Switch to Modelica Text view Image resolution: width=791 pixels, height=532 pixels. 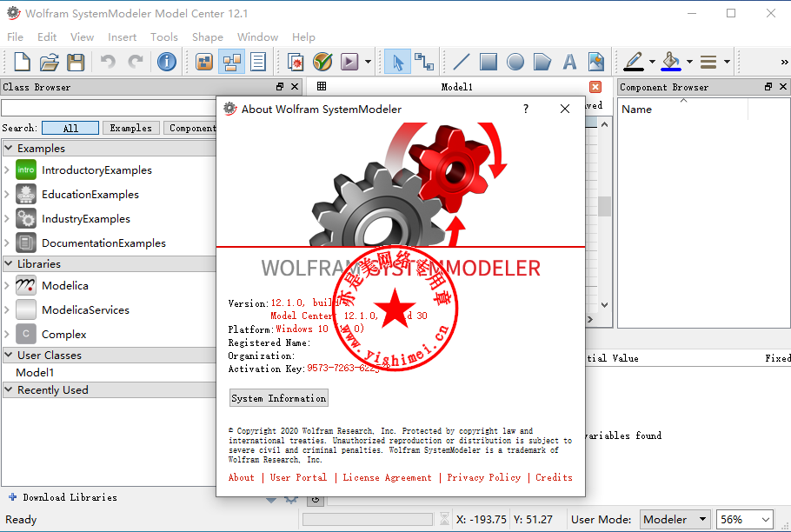click(258, 62)
